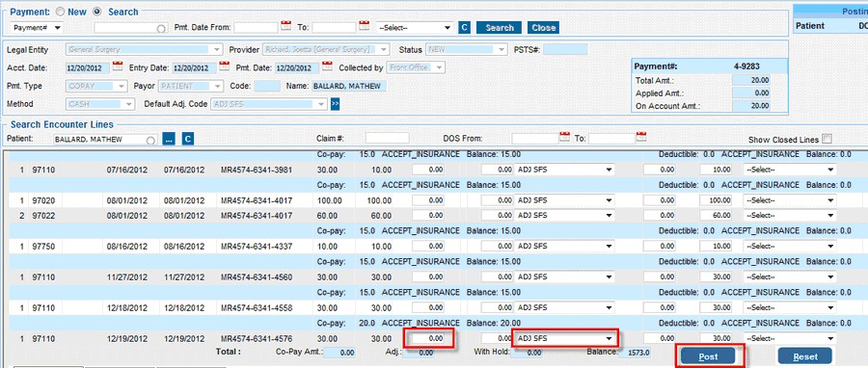The width and height of the screenshot is (868, 368).
Task: Open calendar for Pmt. Date From
Action: tap(285, 25)
